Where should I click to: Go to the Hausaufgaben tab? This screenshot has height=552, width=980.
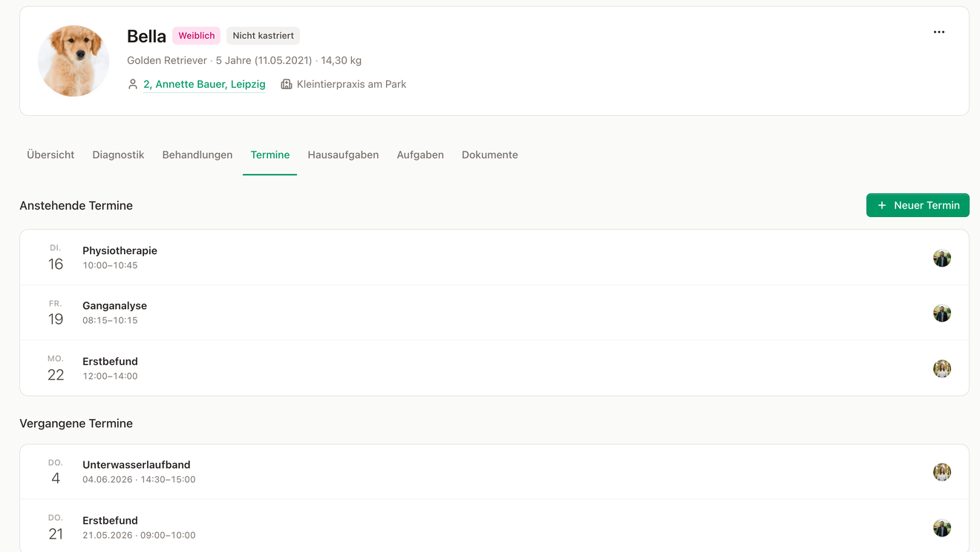[x=343, y=155]
